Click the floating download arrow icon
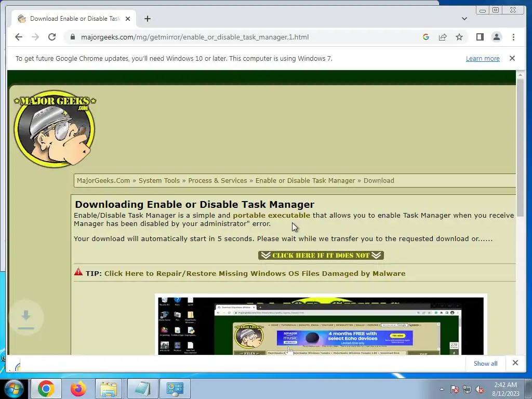 (x=26, y=318)
